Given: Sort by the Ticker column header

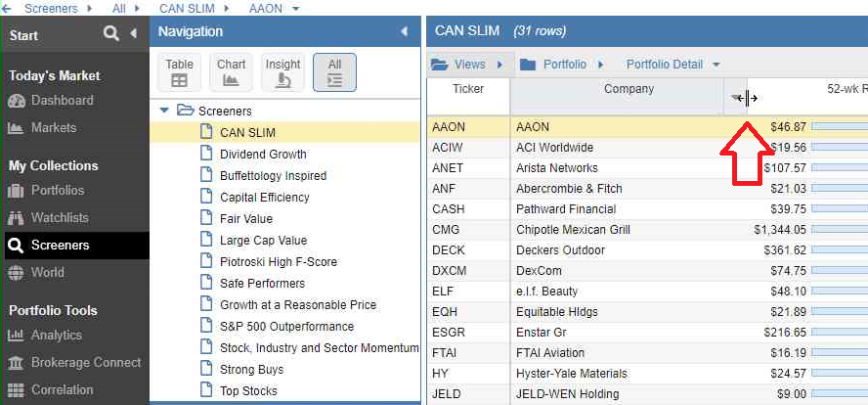Looking at the screenshot, I should coord(468,89).
